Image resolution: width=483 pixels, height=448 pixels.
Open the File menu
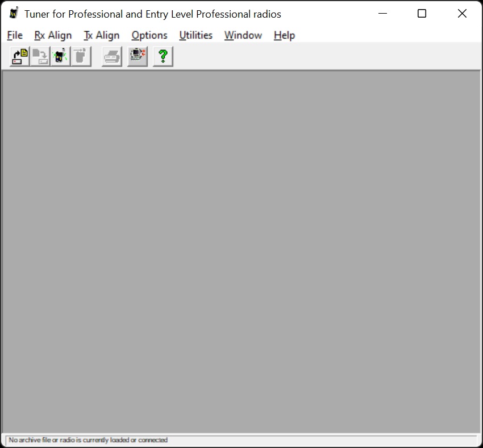click(x=15, y=35)
